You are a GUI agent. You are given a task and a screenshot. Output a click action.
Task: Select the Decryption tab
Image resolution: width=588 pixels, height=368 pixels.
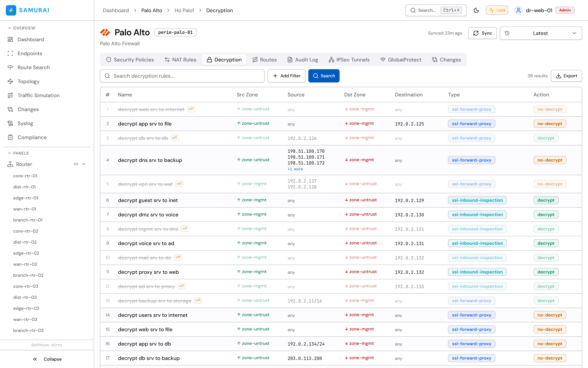point(224,60)
